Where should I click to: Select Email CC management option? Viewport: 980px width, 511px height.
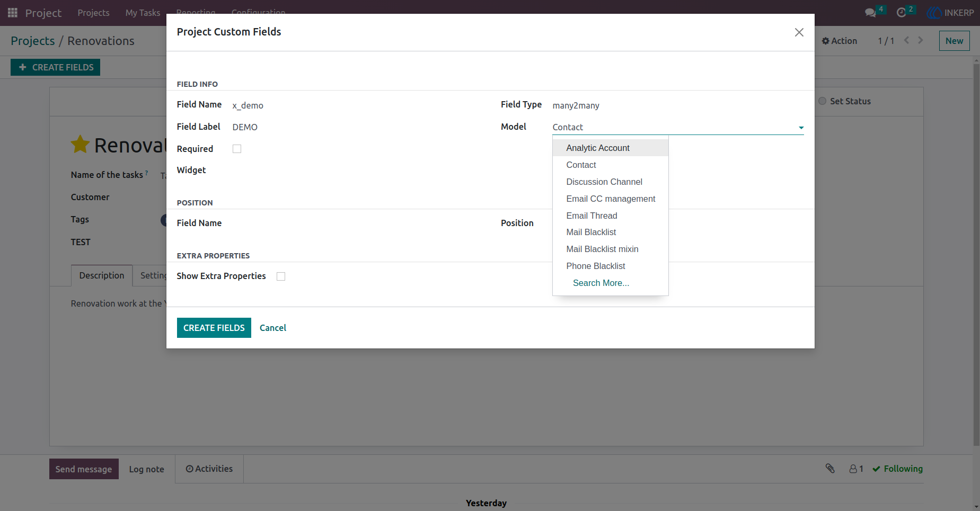(x=611, y=199)
